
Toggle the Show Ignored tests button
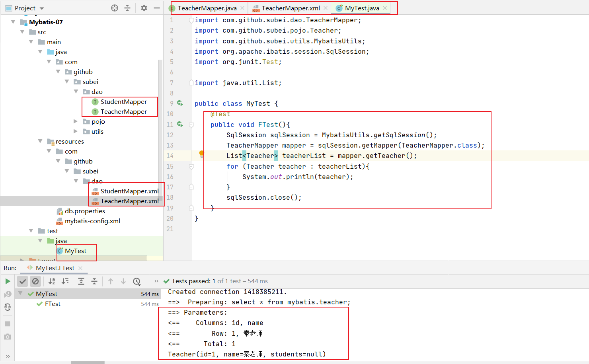pyautogui.click(x=35, y=281)
